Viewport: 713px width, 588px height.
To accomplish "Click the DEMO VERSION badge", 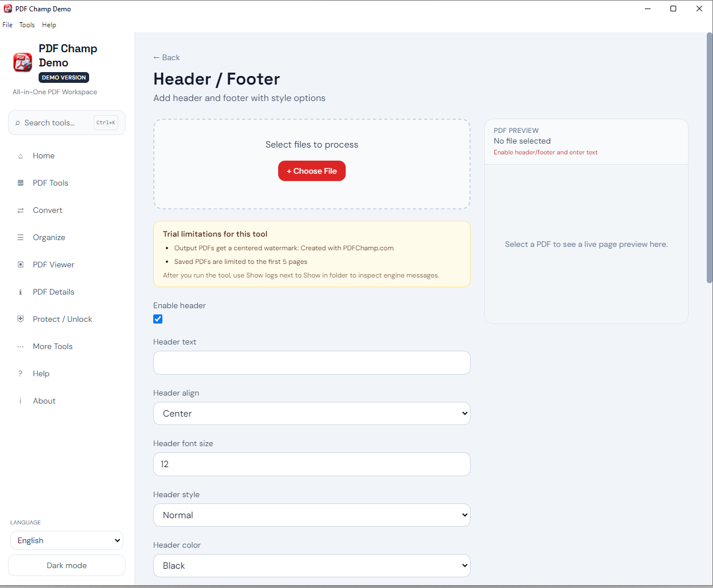I will (64, 78).
